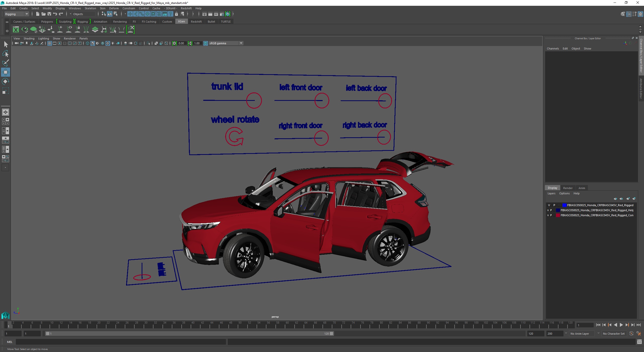Click blue color swatch of Red_Rigged layer

[565, 205]
